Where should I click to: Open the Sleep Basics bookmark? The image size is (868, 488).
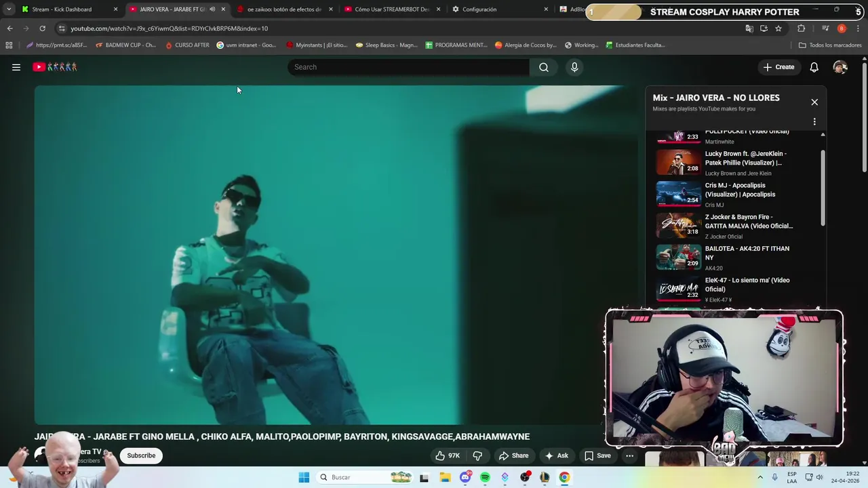(387, 45)
